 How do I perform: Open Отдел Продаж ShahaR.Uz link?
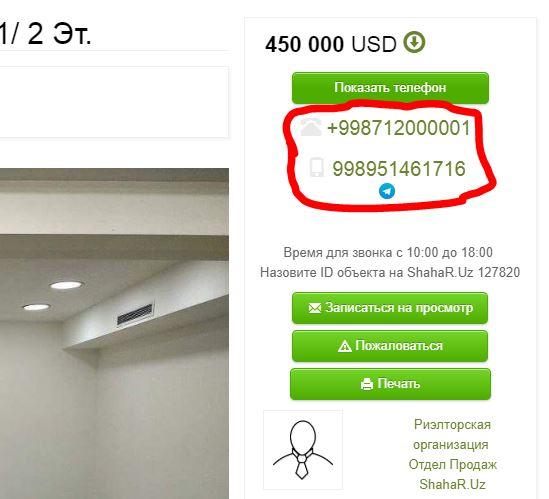[x=452, y=474]
